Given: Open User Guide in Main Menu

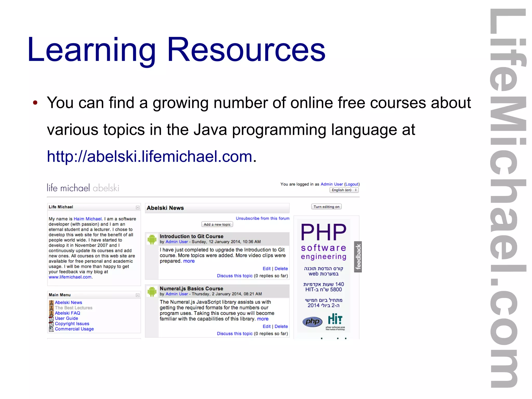Looking at the screenshot, I should (x=66, y=318).
